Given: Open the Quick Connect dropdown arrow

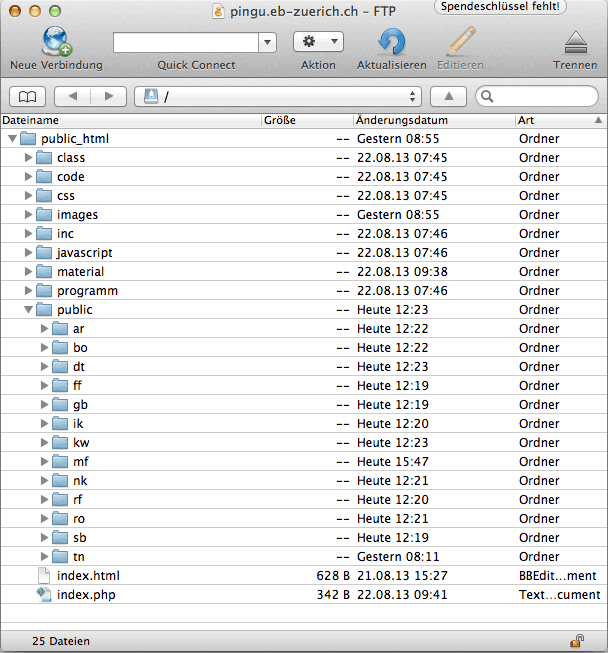Looking at the screenshot, I should pyautogui.click(x=267, y=43).
